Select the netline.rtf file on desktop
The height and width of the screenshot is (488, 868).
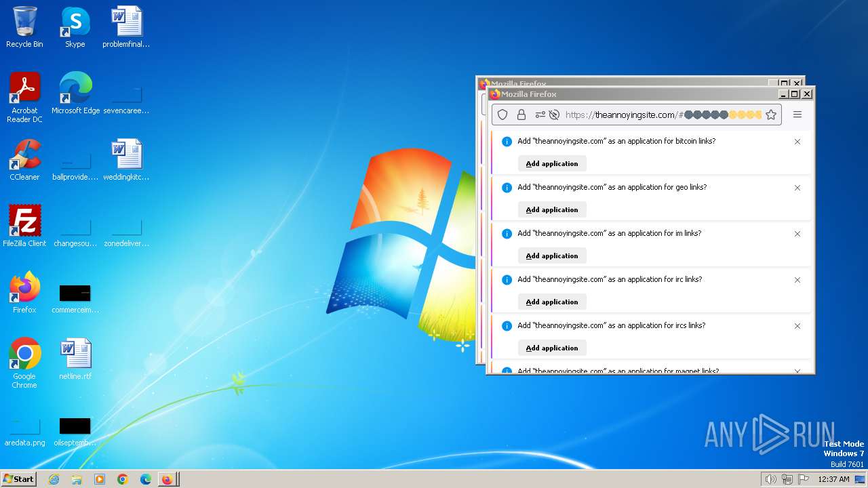75,359
